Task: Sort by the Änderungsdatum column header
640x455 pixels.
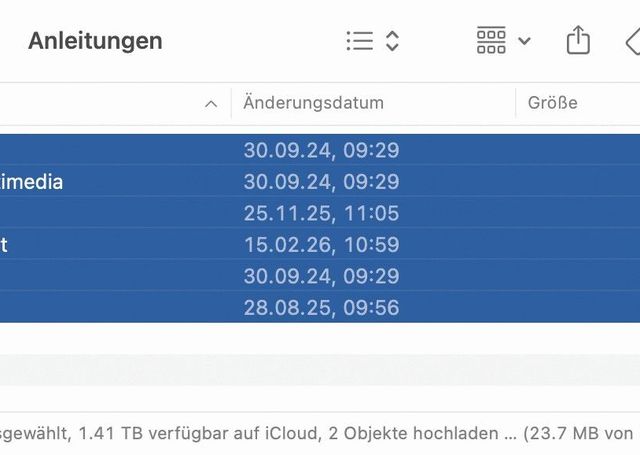Action: 313,103
